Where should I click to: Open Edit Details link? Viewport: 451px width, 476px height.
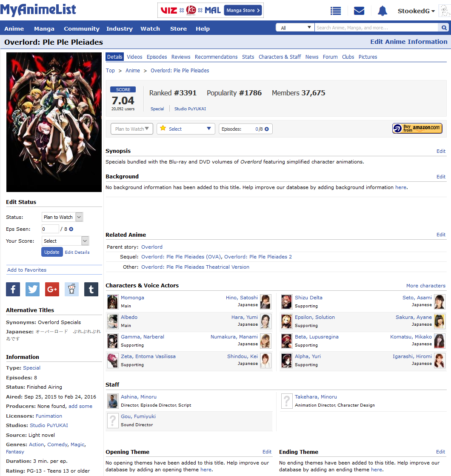click(77, 252)
